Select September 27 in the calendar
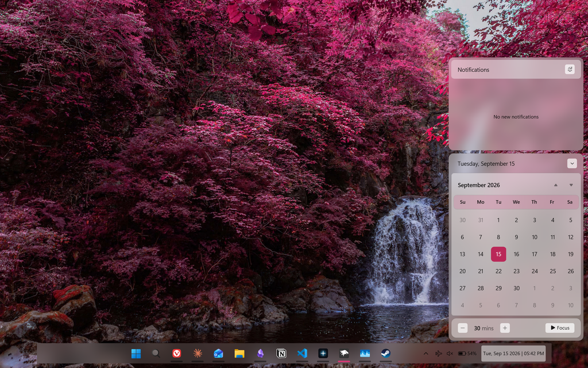 [x=462, y=289]
